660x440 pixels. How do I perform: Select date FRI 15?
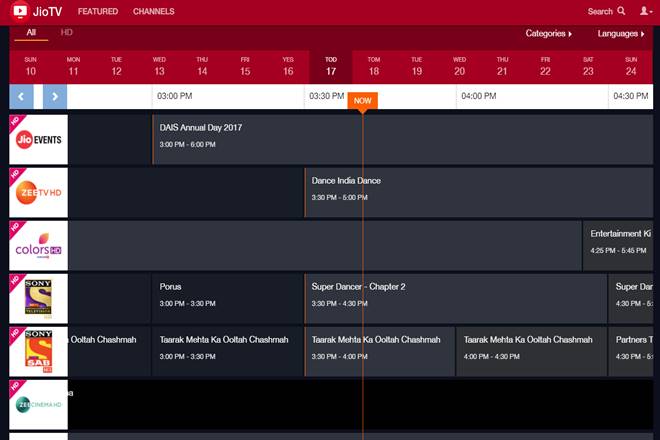[245, 67]
